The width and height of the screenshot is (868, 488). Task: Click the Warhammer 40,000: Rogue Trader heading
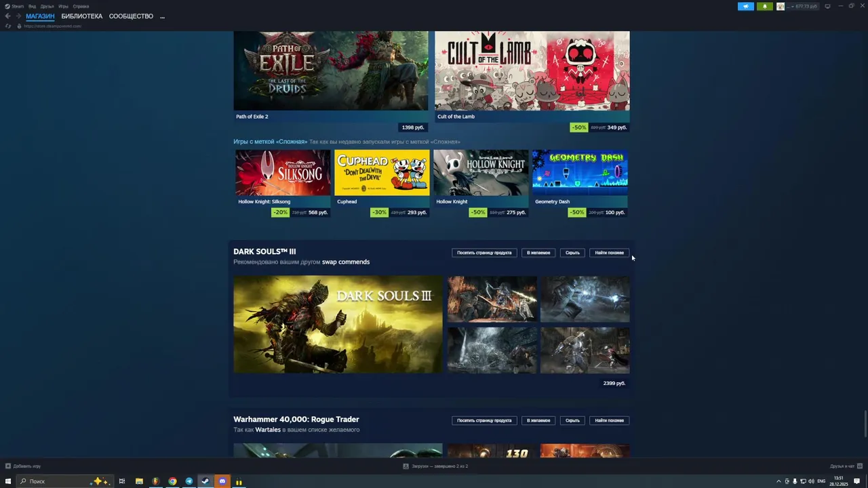pos(296,420)
